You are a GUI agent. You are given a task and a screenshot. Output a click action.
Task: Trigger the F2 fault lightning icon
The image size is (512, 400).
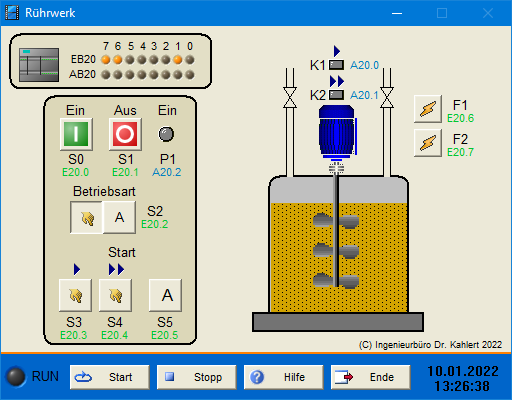coord(428,143)
